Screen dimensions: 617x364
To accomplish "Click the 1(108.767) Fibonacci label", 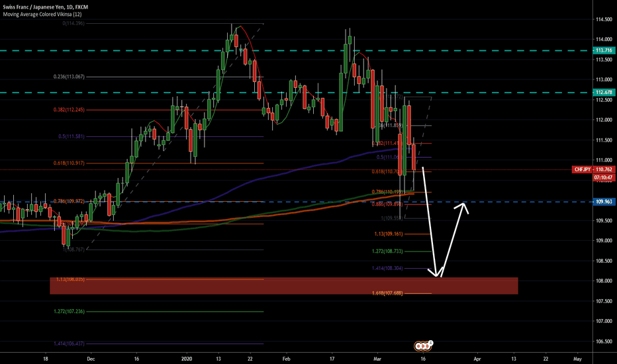I will point(73,250).
